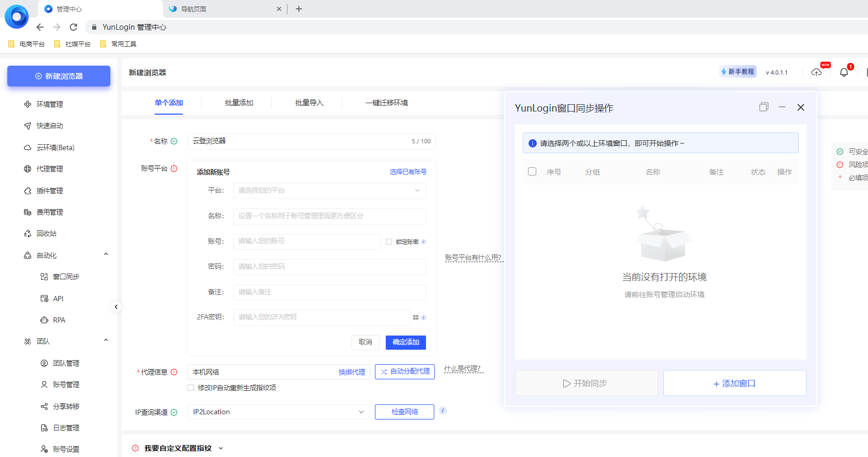Reload the page with the browser refresh icon
Image resolution: width=868 pixels, height=457 pixels.
tap(73, 27)
